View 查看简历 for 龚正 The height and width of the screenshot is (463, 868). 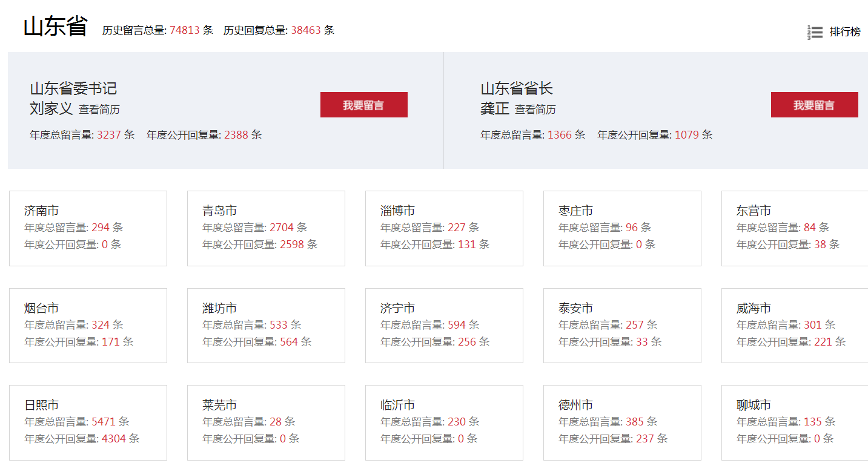[x=535, y=110]
